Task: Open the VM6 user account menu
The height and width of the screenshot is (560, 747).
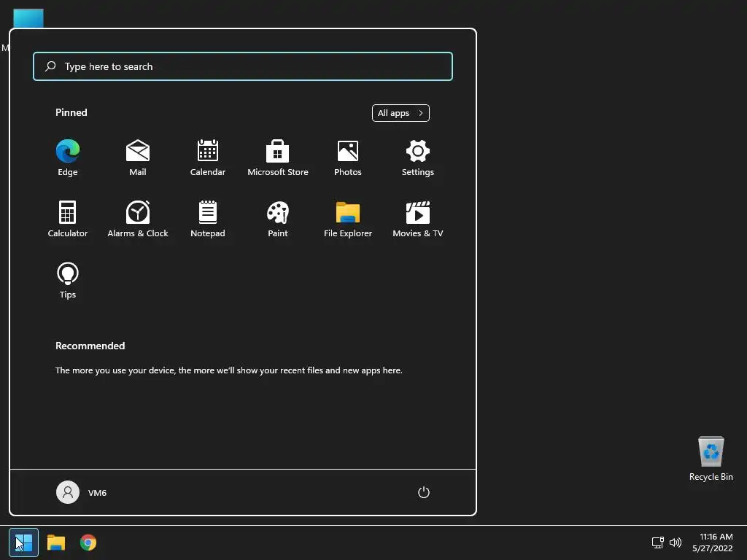Action: [82, 492]
